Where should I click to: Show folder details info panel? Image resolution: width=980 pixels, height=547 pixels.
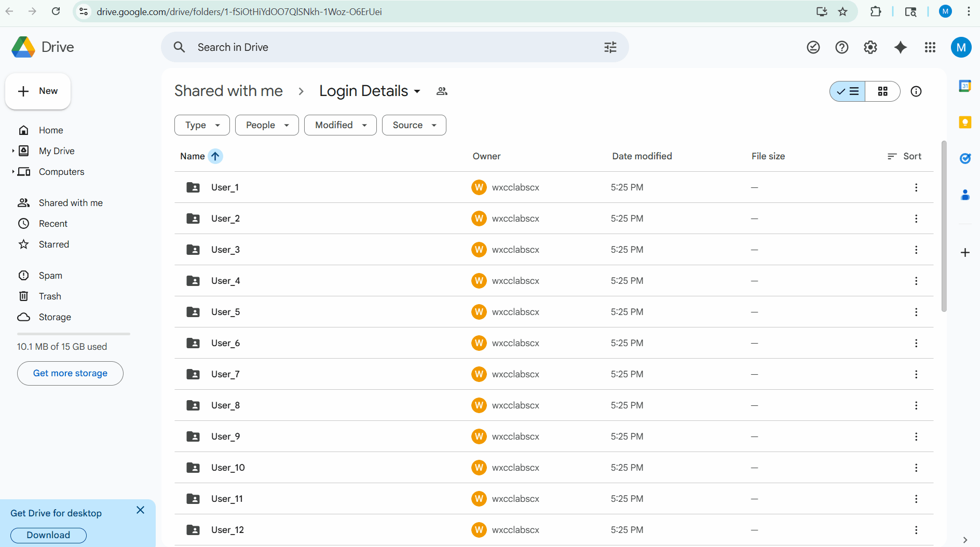[x=916, y=91]
